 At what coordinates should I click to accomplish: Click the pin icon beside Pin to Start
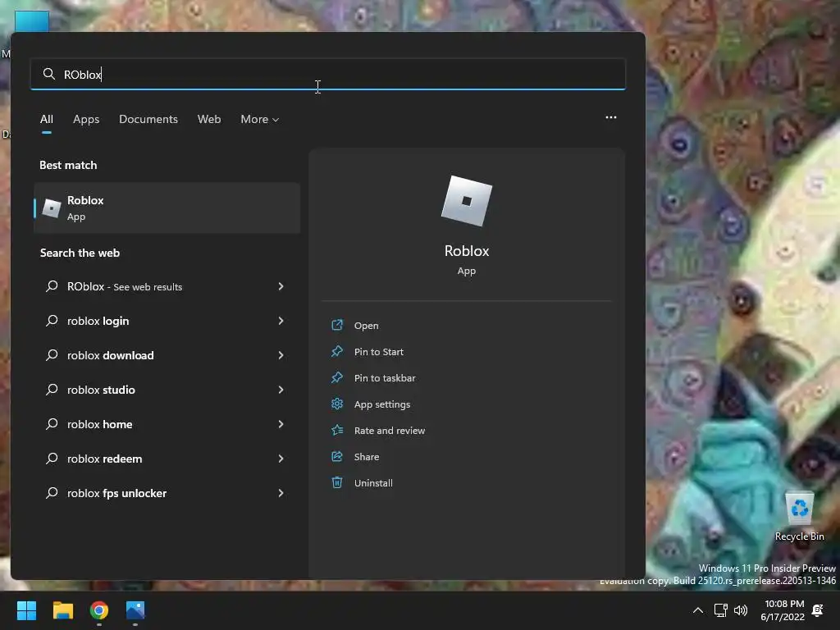point(337,351)
